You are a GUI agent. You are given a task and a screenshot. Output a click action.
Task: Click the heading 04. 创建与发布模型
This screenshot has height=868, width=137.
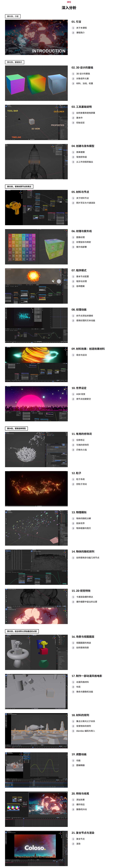tap(83, 146)
